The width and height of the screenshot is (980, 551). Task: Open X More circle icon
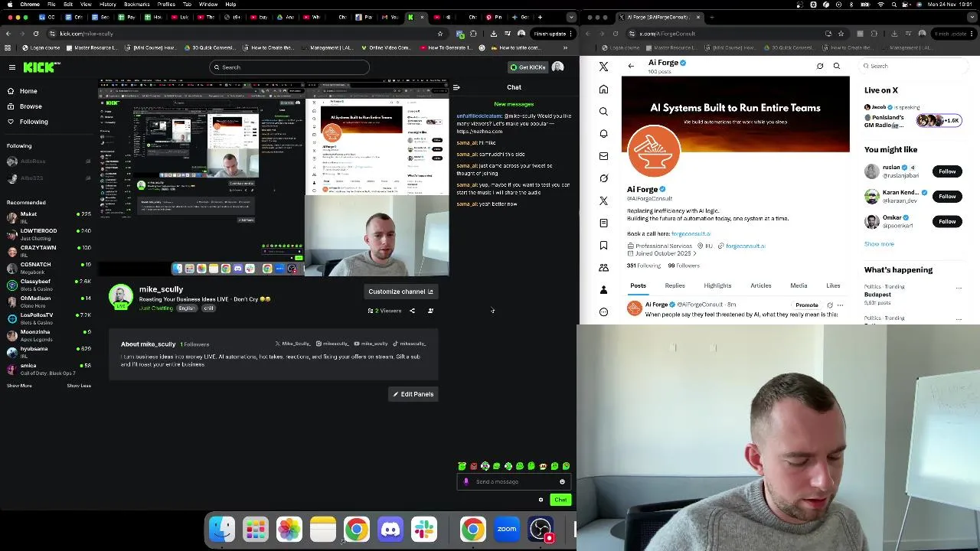tap(603, 312)
